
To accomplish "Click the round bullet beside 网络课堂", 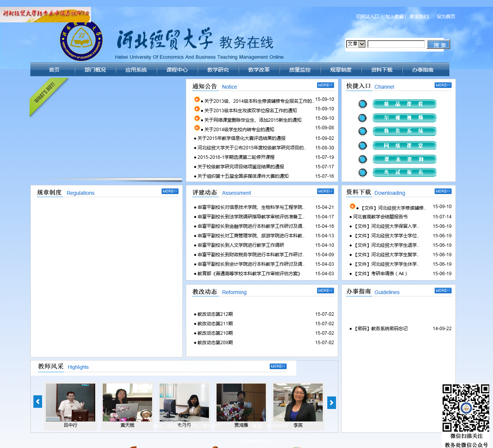I will point(363,146).
